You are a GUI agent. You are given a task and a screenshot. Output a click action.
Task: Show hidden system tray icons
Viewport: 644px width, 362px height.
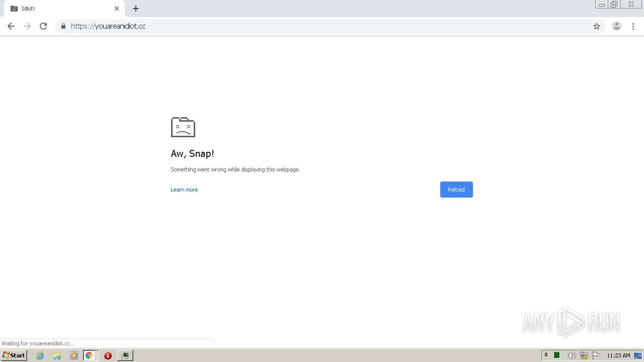pyautogui.click(x=546, y=355)
